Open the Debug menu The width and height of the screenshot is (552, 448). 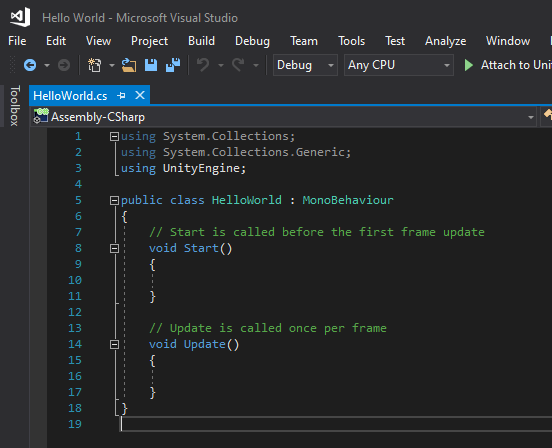pyautogui.click(x=252, y=41)
